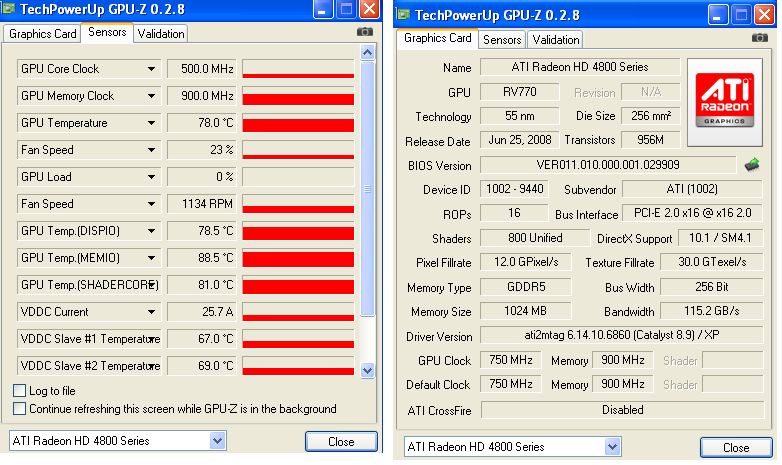Click the BIOS save chip icon
Viewport: 782px width, 465px height.
(x=752, y=165)
